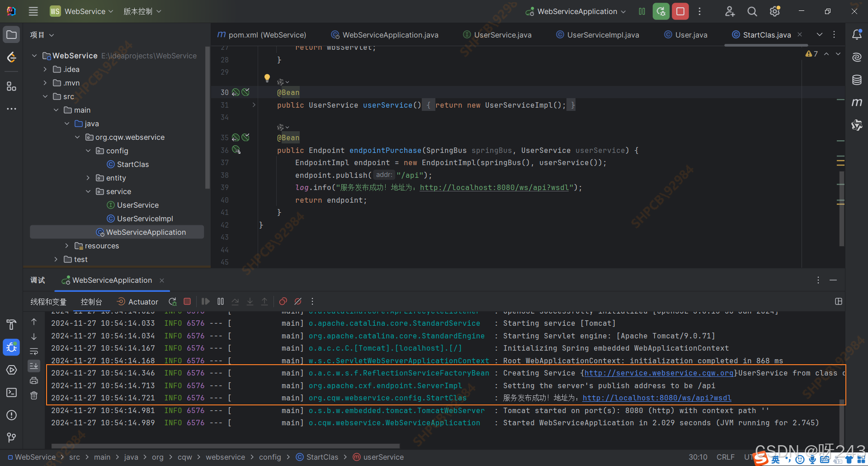The height and width of the screenshot is (466, 868).
Task: Expand the test folder
Action: pos(56,259)
